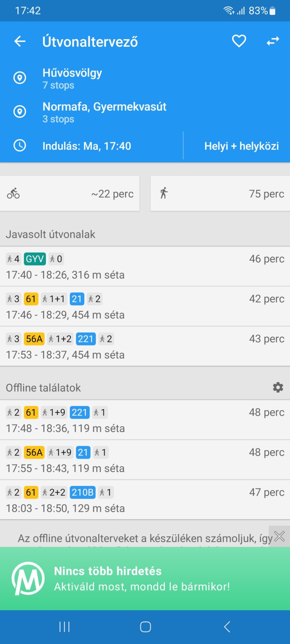The width and height of the screenshot is (290, 644).
Task: Change departure time Indulás: Ma, 17:40
Action: point(87,146)
